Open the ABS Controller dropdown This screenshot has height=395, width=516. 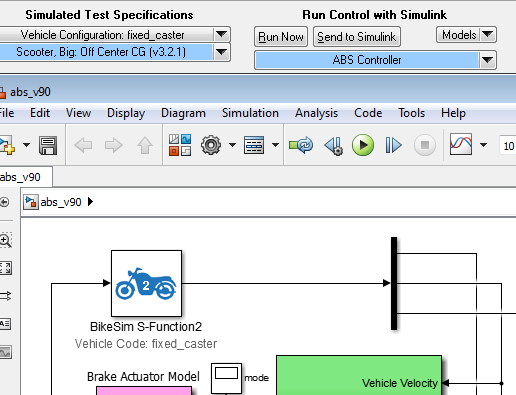(375, 60)
